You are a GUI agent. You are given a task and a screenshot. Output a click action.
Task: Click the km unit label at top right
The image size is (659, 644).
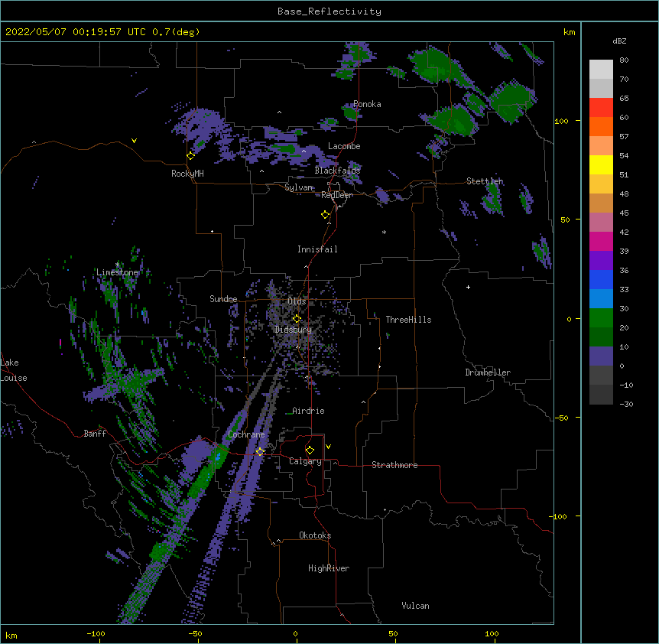pos(570,32)
